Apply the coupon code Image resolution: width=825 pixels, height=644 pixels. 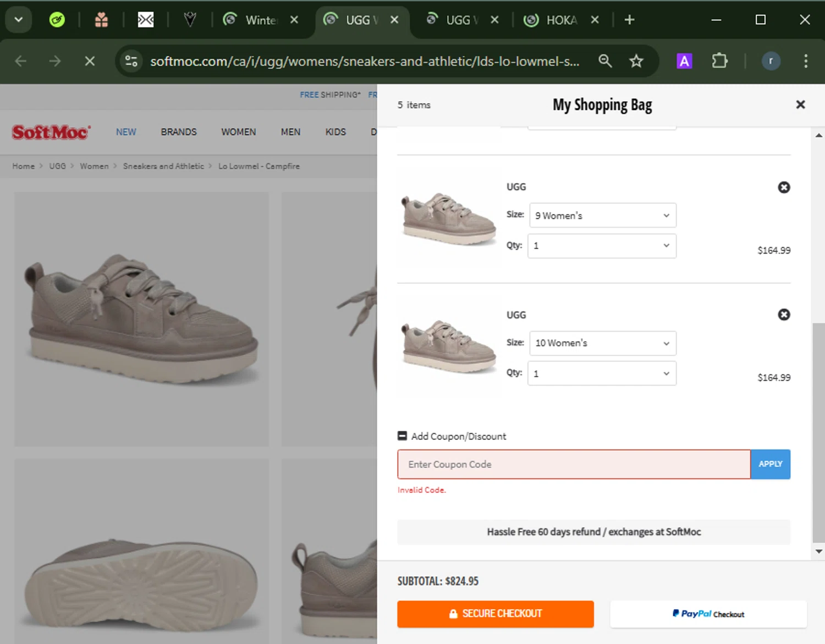tap(771, 464)
